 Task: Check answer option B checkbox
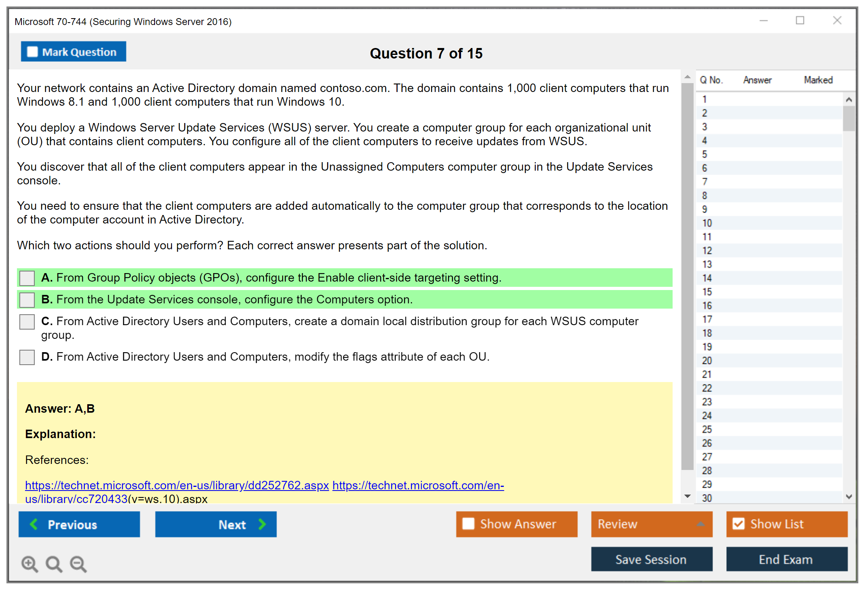pos(27,300)
